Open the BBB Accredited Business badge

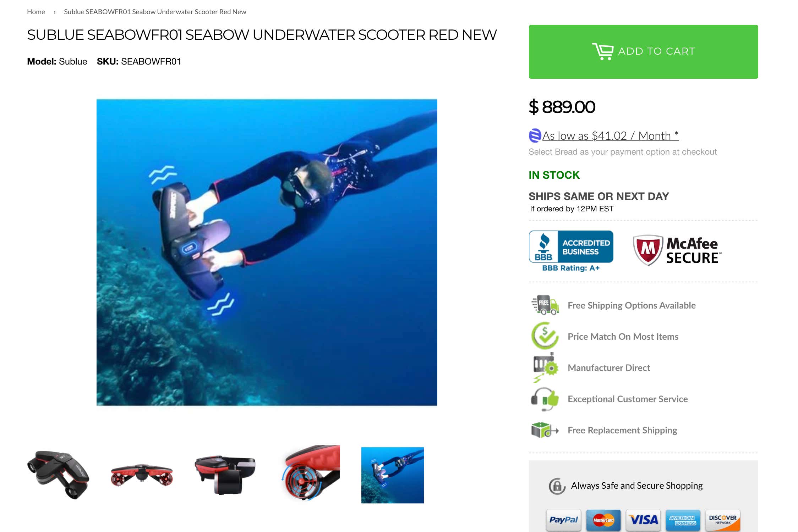pos(571,251)
